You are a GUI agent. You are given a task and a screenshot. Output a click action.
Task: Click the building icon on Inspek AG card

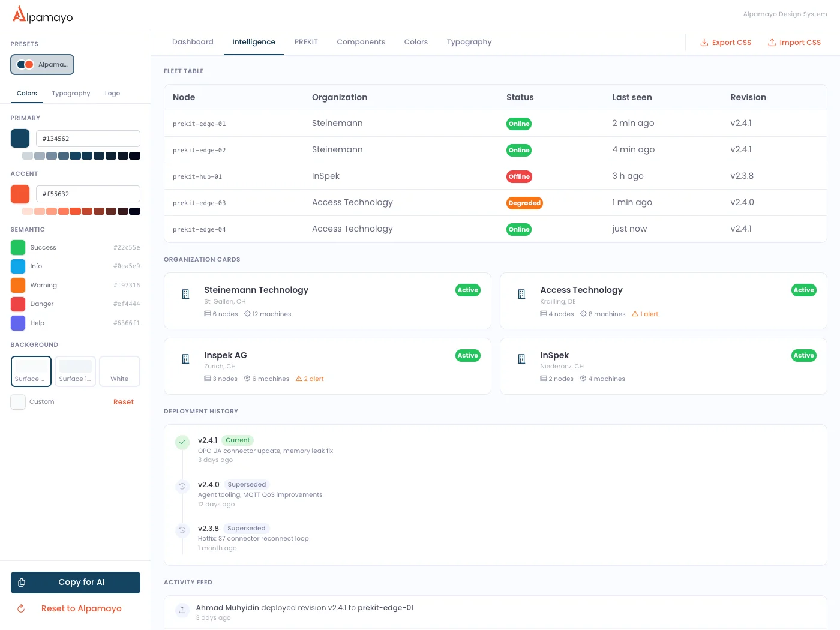185,359
